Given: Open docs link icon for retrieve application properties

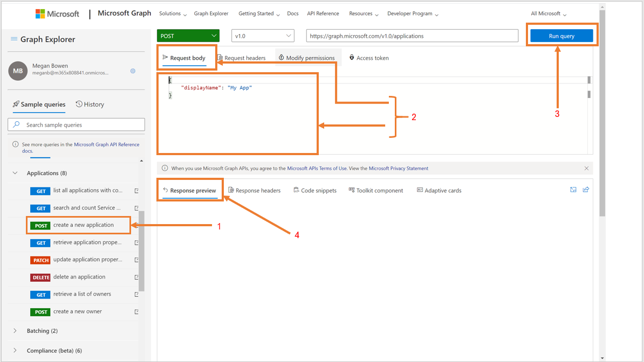Looking at the screenshot, I should (x=136, y=242).
